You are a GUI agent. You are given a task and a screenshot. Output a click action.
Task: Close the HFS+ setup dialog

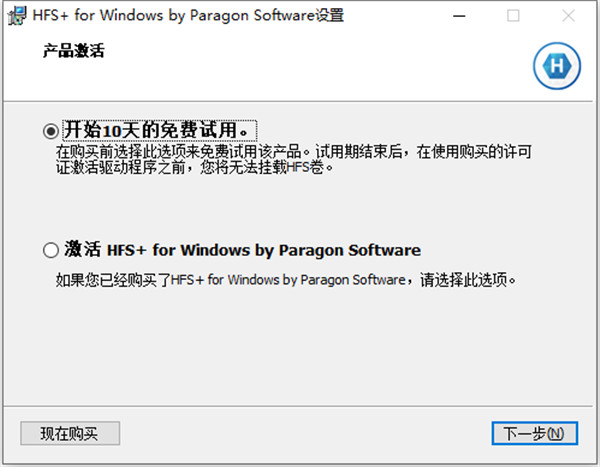(568, 16)
